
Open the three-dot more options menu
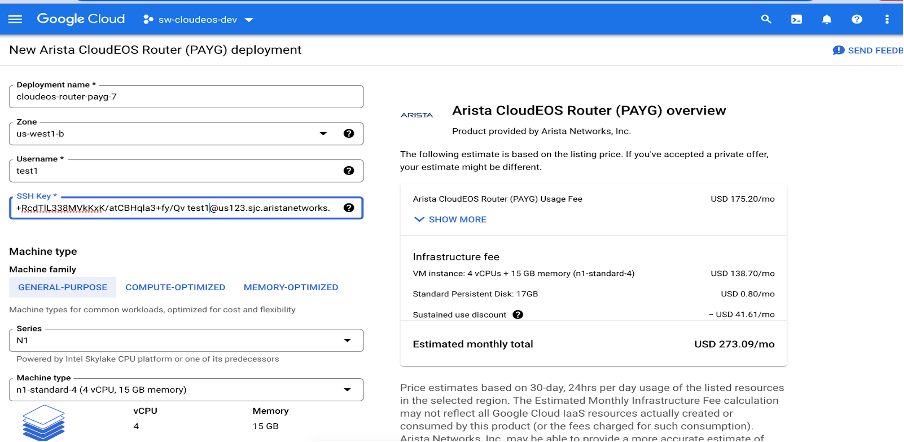887,19
